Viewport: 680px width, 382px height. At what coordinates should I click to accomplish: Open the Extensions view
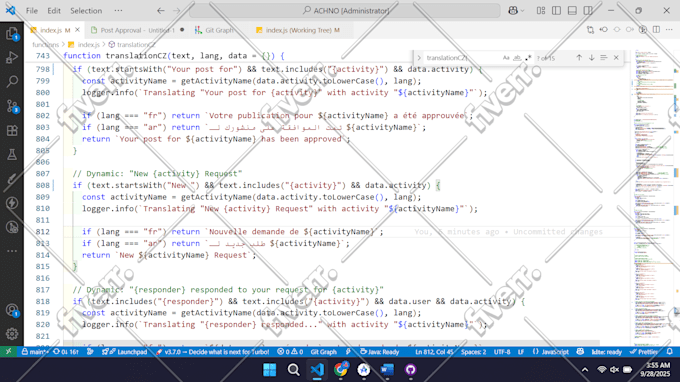pyautogui.click(x=12, y=130)
